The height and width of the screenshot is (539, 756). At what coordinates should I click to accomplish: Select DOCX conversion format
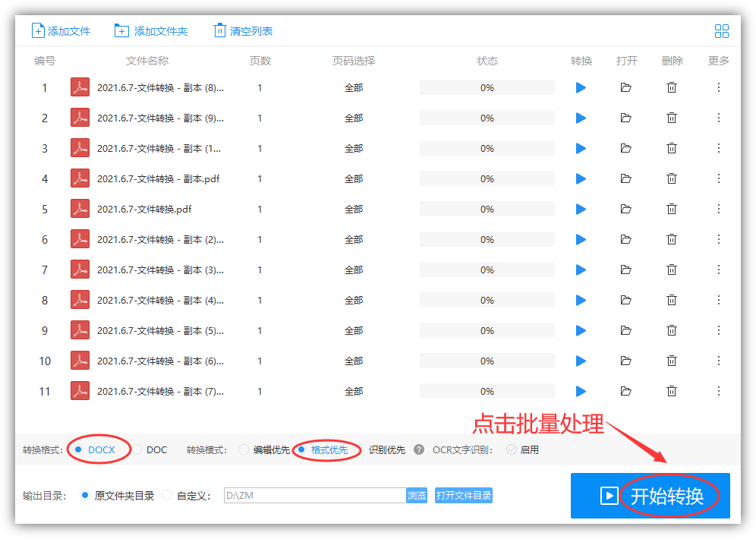pyautogui.click(x=95, y=450)
